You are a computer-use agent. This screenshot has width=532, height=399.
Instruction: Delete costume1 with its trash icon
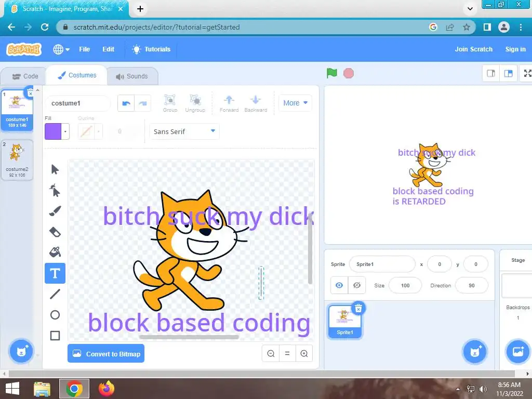point(30,93)
